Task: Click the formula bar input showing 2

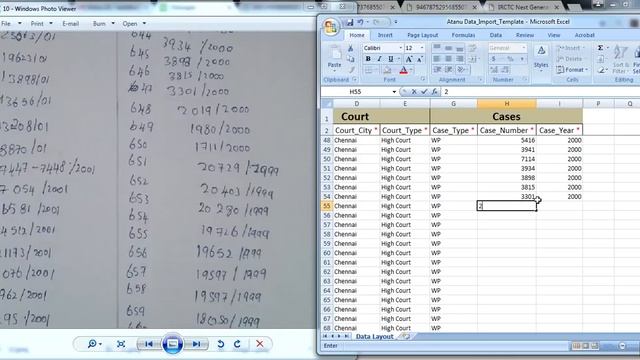Action: tap(541, 92)
